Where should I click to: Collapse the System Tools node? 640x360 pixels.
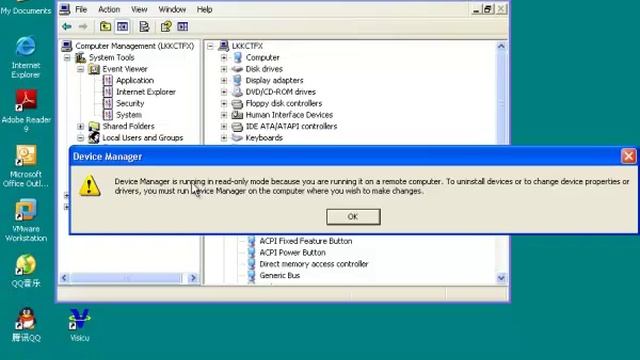tap(67, 58)
